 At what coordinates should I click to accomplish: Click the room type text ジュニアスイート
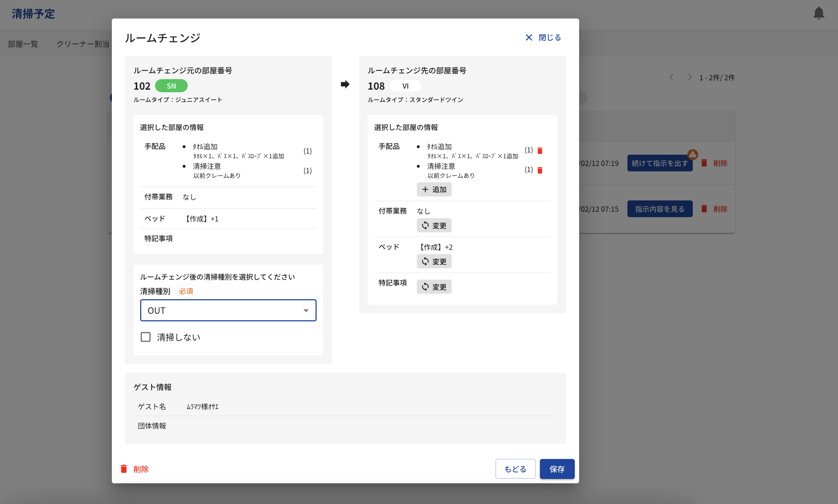click(199, 100)
